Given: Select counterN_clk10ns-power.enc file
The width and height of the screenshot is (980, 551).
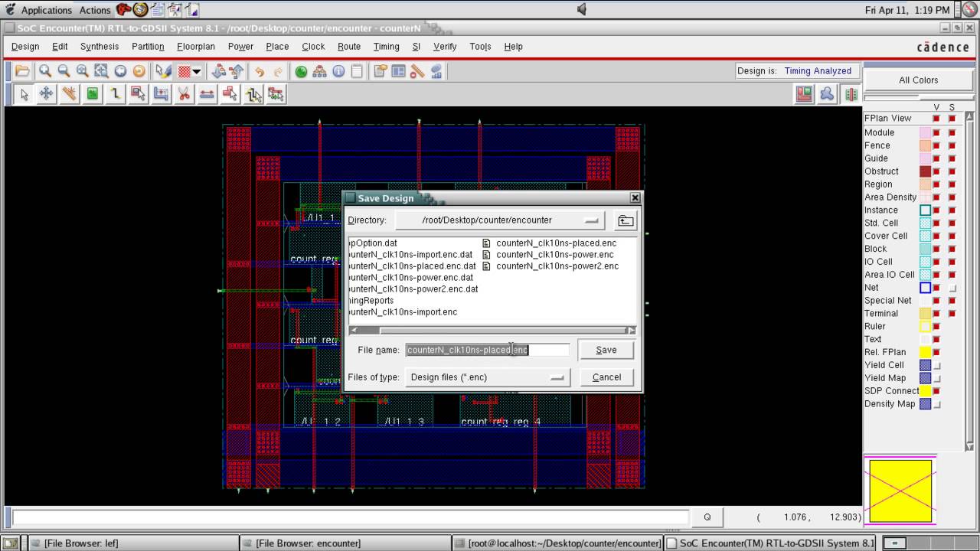Looking at the screenshot, I should pyautogui.click(x=555, y=255).
